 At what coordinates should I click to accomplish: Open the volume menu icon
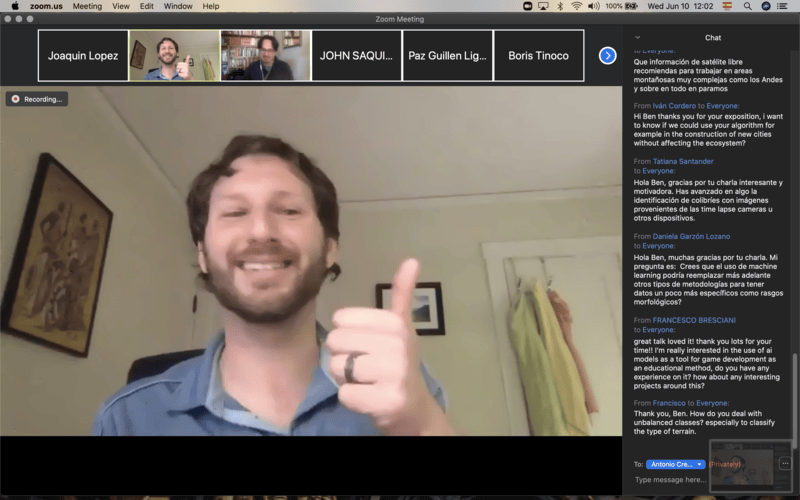point(593,6)
